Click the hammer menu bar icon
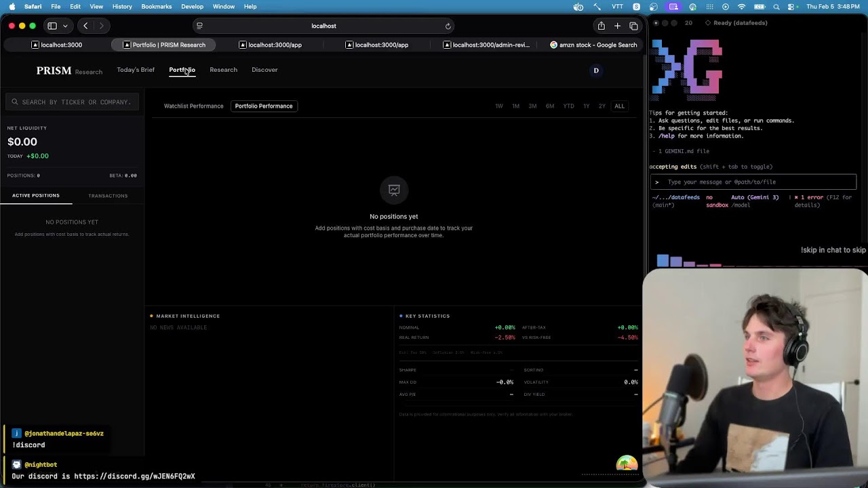The image size is (868, 488). (597, 7)
